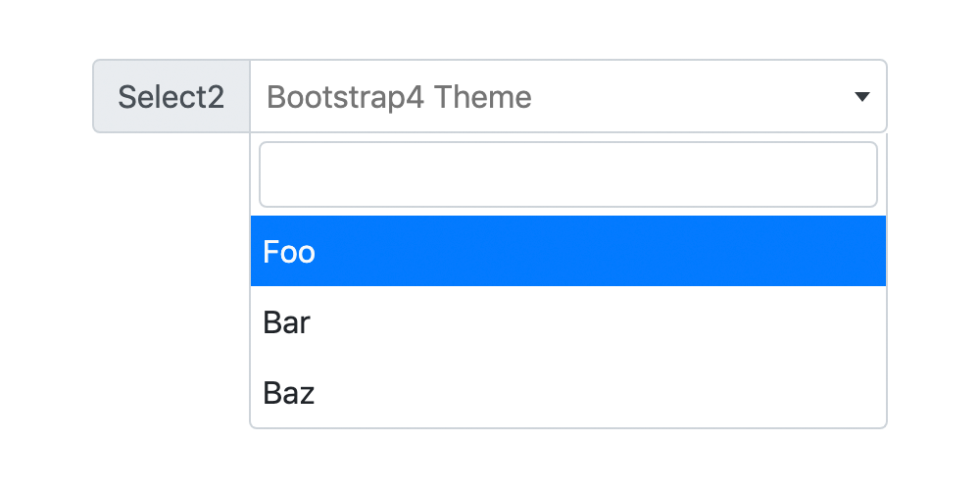The width and height of the screenshot is (980, 490).
Task: Click the grey Select2 prepend box
Action: pyautogui.click(x=171, y=97)
